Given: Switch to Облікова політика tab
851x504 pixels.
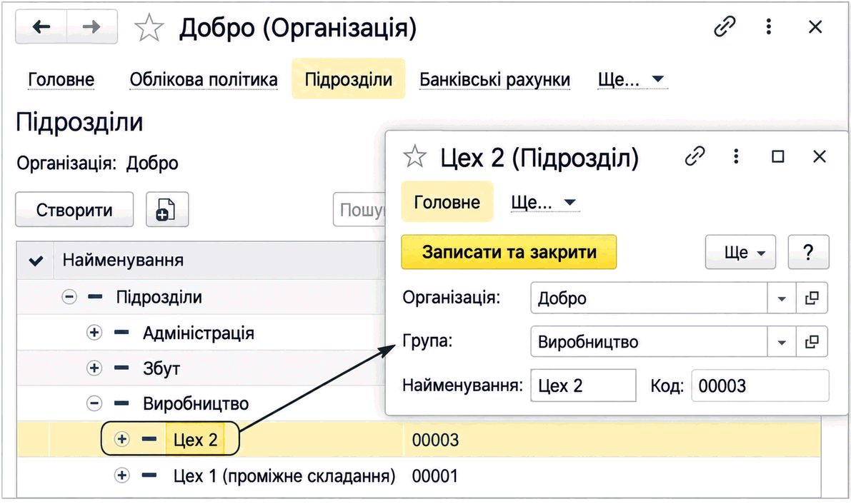Looking at the screenshot, I should (x=204, y=79).
